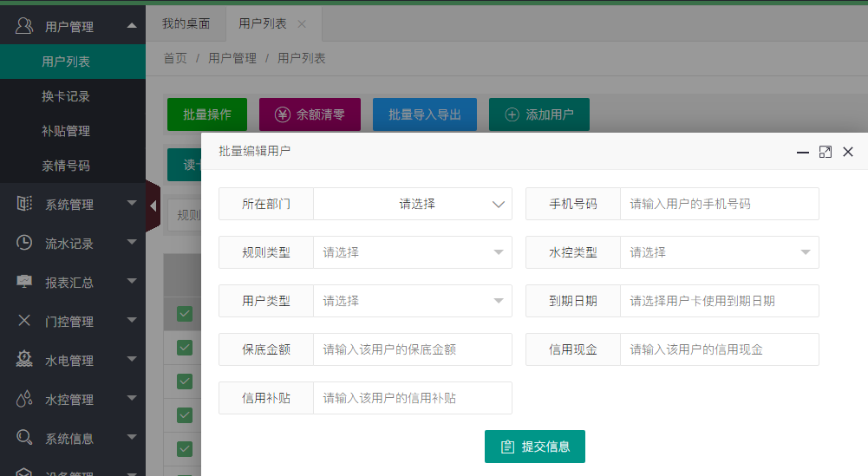This screenshot has width=868, height=476.
Task: Toggle the last visible row checkbox
Action: (185, 449)
